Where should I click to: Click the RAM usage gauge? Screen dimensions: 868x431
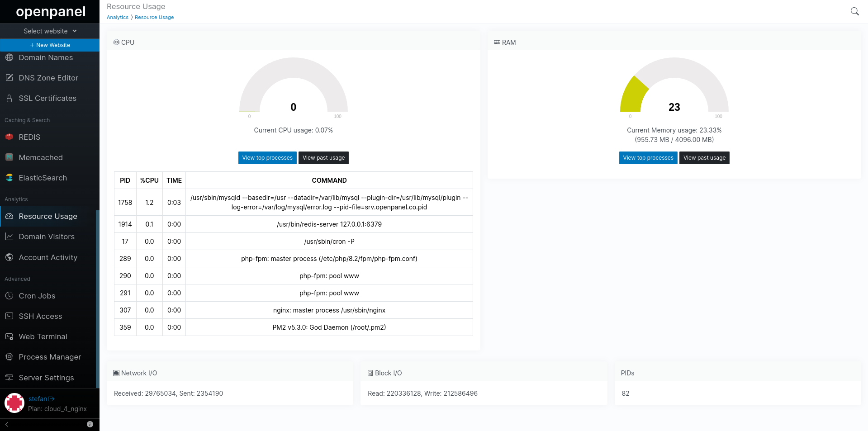pyautogui.click(x=674, y=85)
